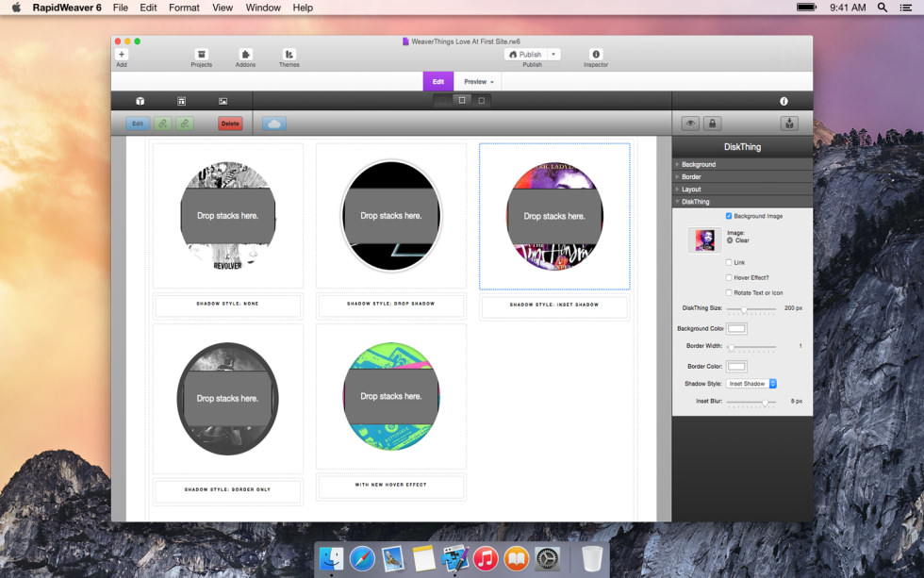The image size is (924, 578).
Task: Enable Rotate Text or Icon checkbox
Action: point(729,293)
